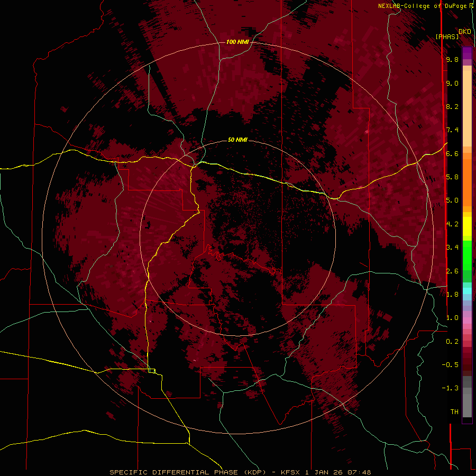Viewport: 476px width, 476px height.
Task: Click the yellow swatch in the legend
Action: click(x=467, y=226)
